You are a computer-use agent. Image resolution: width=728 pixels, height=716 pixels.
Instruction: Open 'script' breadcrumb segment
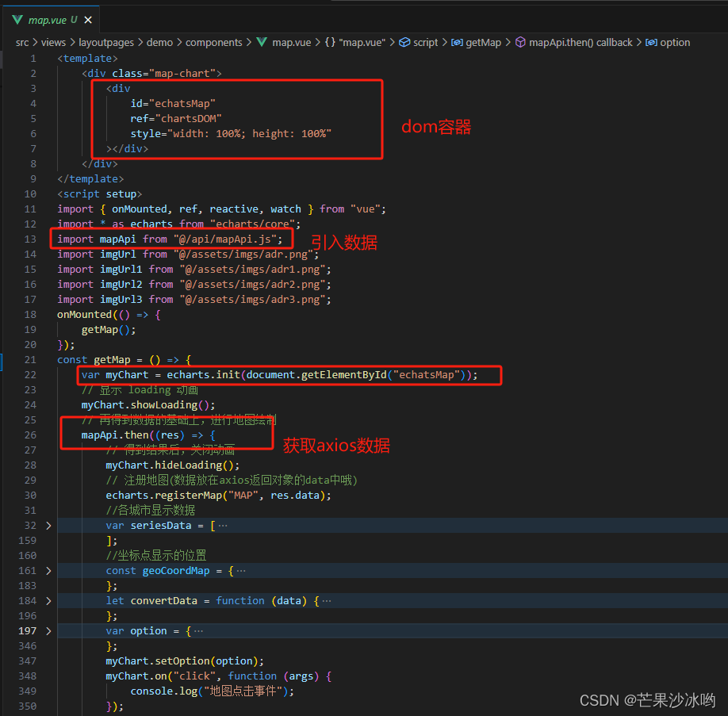pos(425,42)
